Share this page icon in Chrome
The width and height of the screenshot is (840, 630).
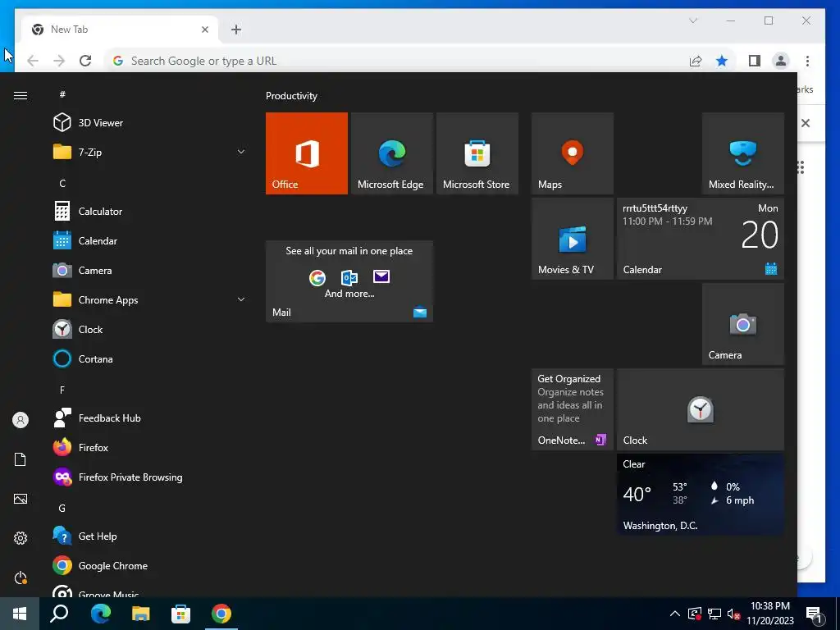coord(696,61)
